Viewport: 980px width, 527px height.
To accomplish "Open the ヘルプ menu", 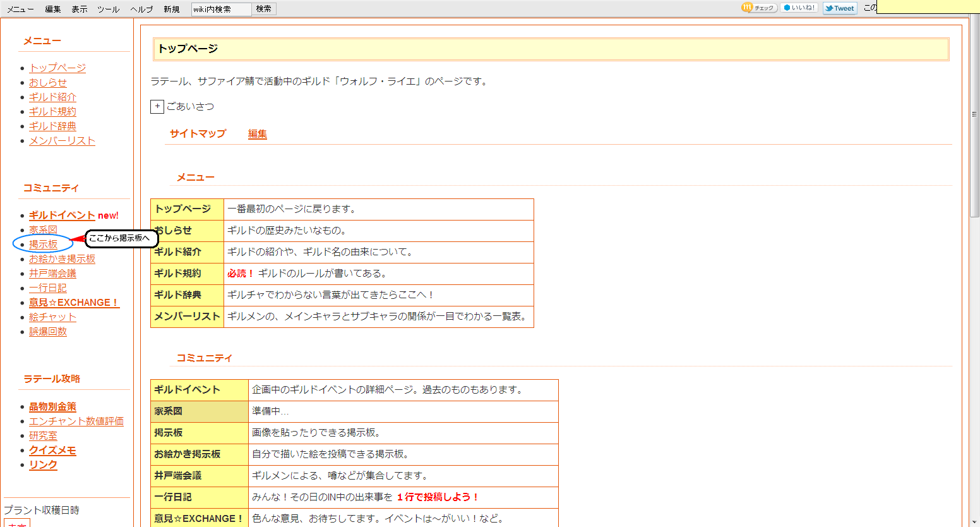I will (x=141, y=9).
